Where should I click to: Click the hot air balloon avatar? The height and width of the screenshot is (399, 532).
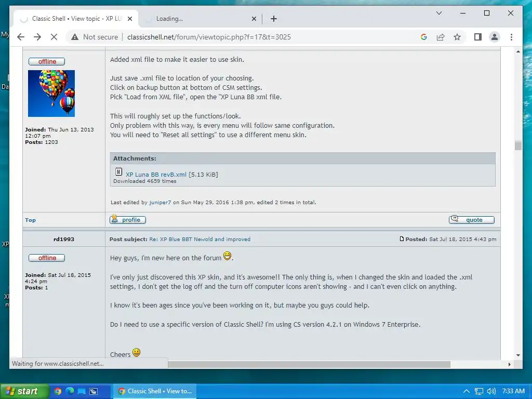tap(51, 94)
